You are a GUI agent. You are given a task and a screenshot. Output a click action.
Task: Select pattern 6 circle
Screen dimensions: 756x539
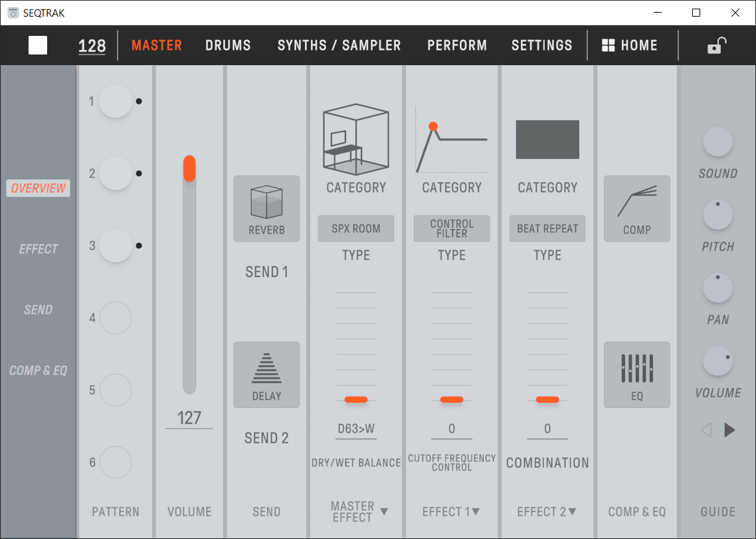116,463
